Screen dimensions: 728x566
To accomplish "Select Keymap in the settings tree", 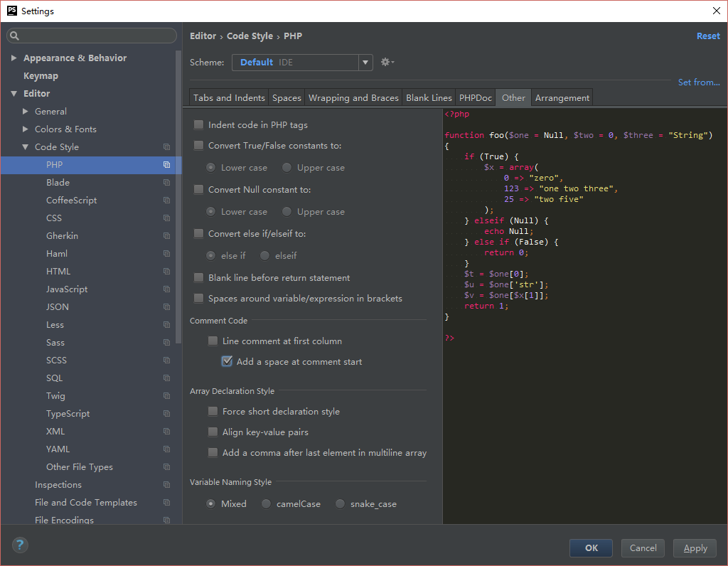I will tap(41, 75).
